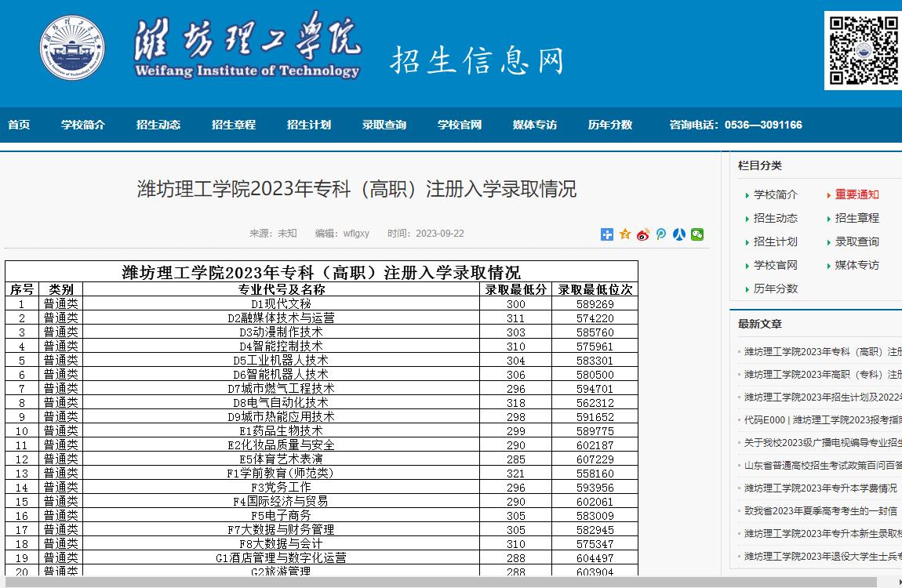Share to QQ Zone via star icon
Image resolution: width=902 pixels, height=588 pixels.
pos(625,234)
